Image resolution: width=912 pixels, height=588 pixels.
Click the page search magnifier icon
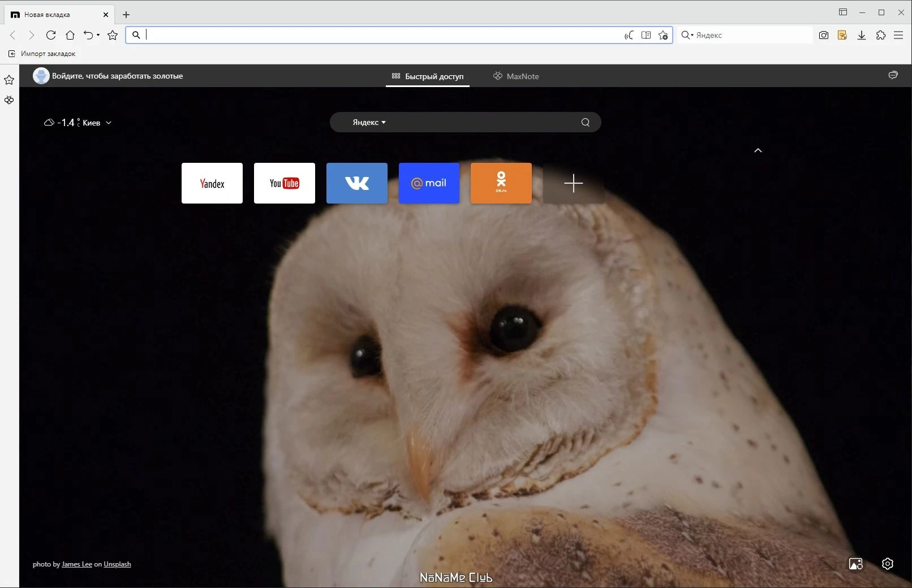tap(586, 122)
